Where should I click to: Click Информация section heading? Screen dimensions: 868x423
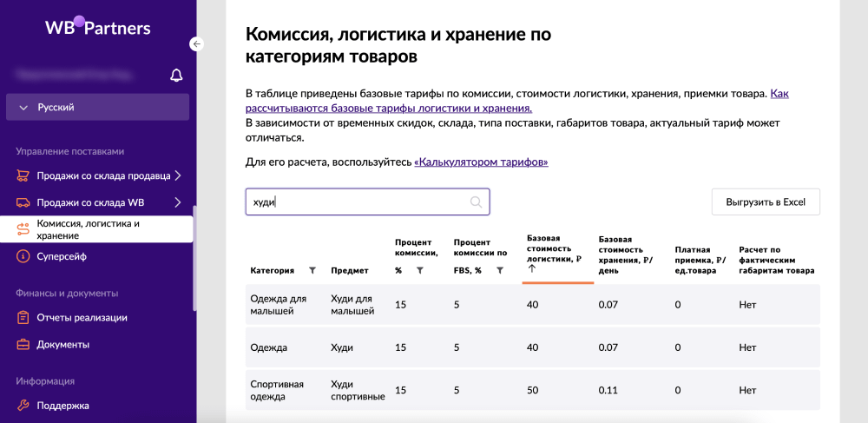(x=45, y=381)
